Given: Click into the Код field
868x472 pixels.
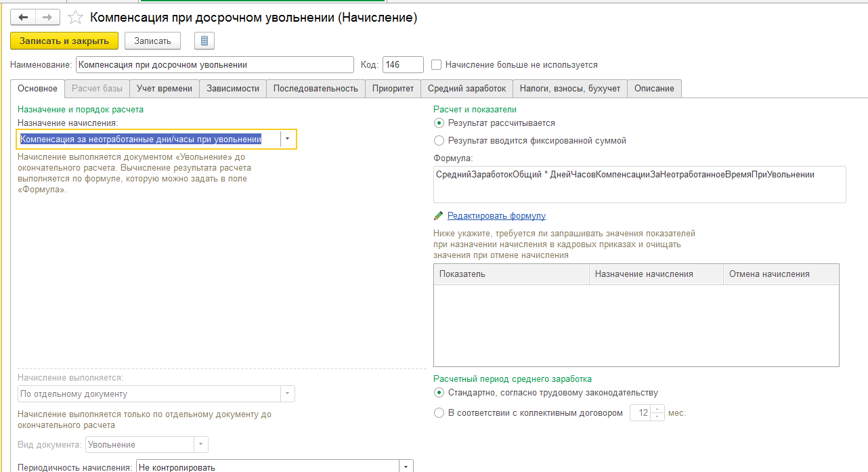Looking at the screenshot, I should (x=403, y=65).
